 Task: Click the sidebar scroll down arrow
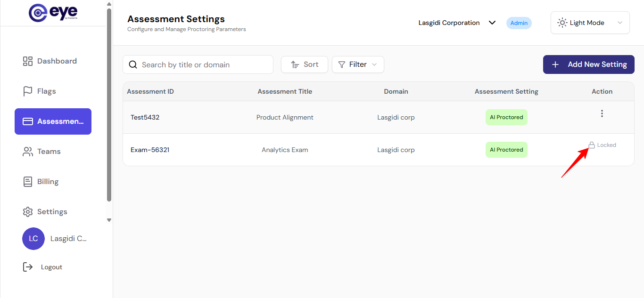click(109, 220)
